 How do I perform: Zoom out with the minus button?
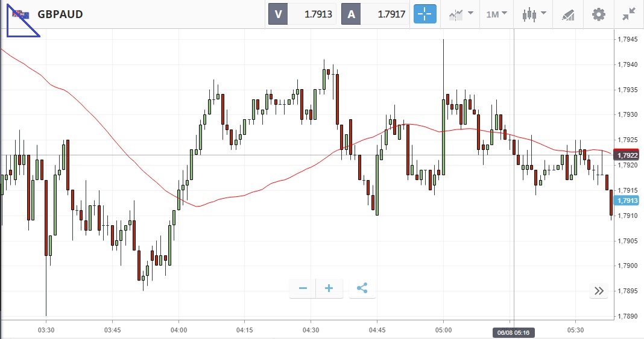[x=303, y=288]
